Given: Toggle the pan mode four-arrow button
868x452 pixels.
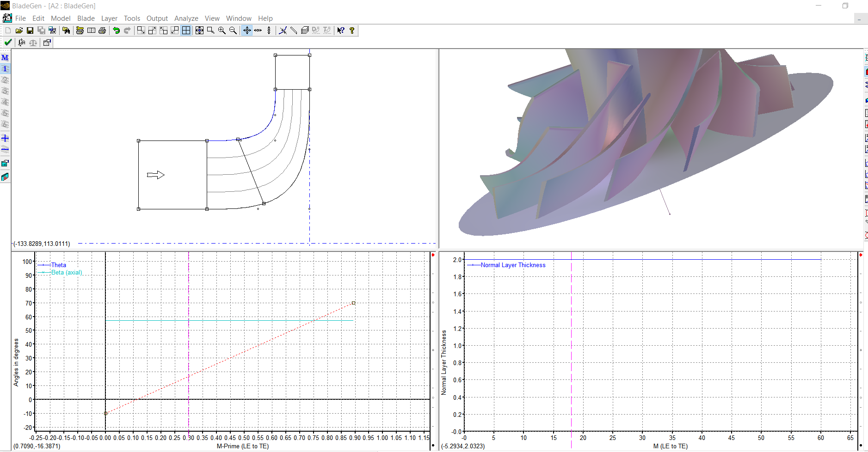Looking at the screenshot, I should [x=247, y=31].
